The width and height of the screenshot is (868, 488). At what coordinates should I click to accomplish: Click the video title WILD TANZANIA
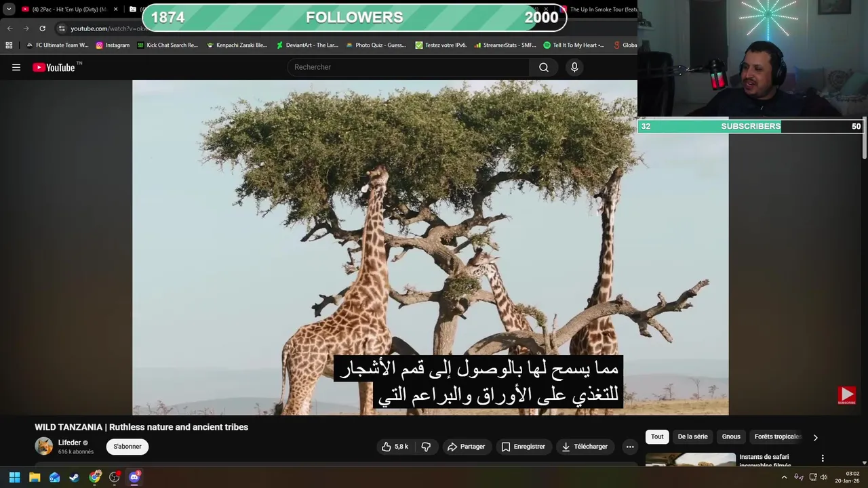[142, 427]
